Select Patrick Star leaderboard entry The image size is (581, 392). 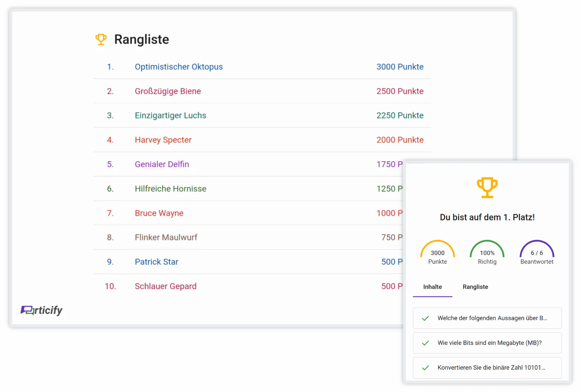pyautogui.click(x=156, y=262)
